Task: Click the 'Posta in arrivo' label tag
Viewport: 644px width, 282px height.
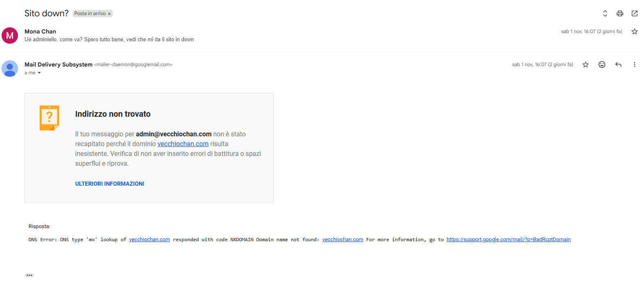Action: (x=90, y=13)
